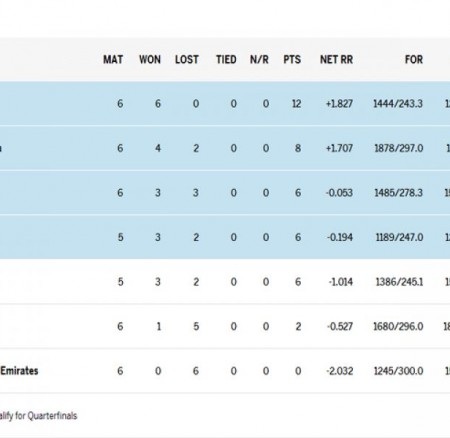
Task: Click the 1680/296.0 runs-for cell
Action: [x=398, y=326]
